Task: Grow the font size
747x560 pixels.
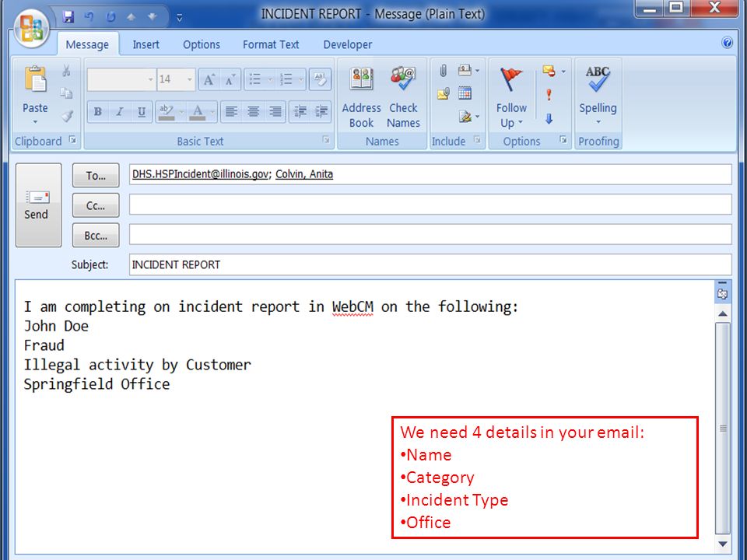Action: pyautogui.click(x=209, y=79)
